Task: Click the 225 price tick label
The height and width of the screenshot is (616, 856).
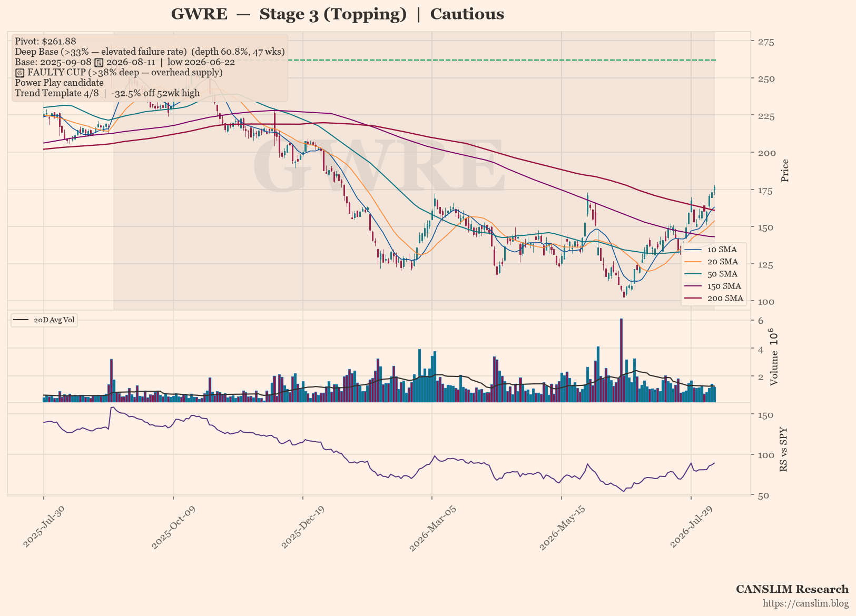Action: (766, 116)
